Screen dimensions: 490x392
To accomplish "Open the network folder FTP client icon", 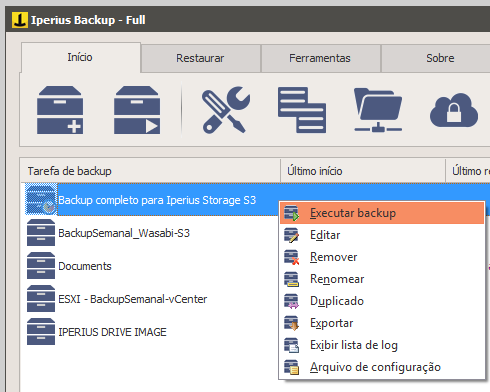I will pos(378,110).
